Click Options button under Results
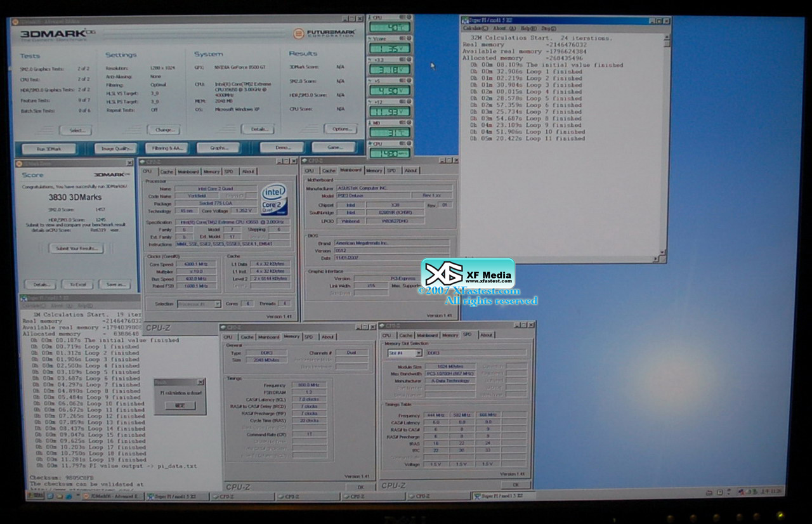The height and width of the screenshot is (524, 812). pos(341,129)
